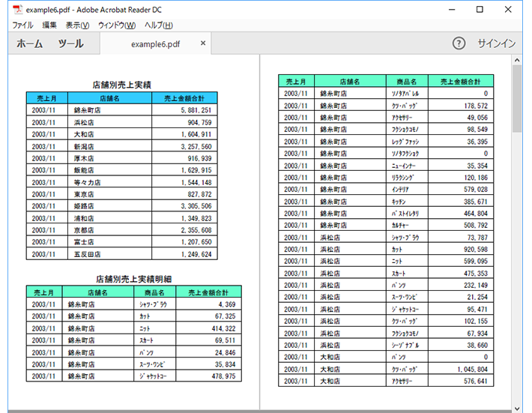Click scrollbar up arrow

pyautogui.click(x=517, y=61)
